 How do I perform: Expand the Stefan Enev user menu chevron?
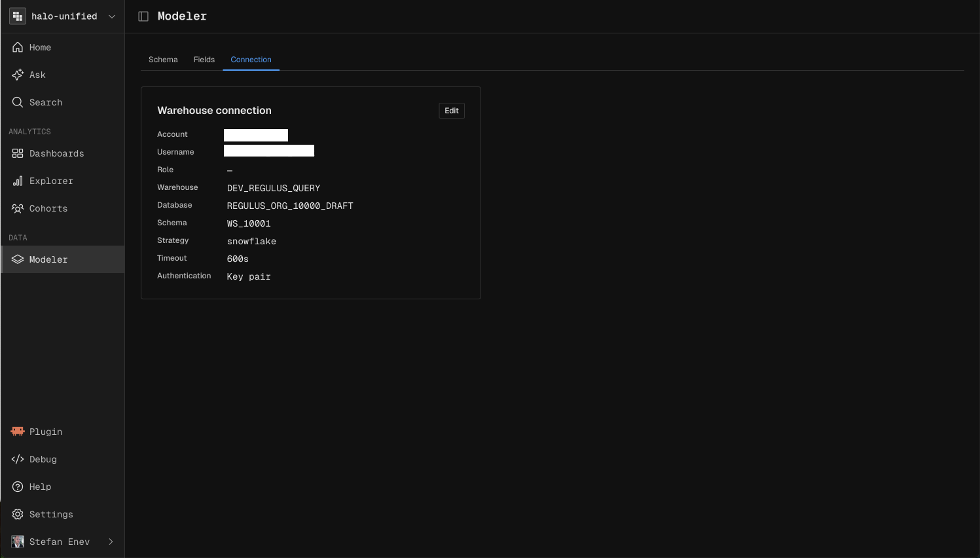pos(111,542)
